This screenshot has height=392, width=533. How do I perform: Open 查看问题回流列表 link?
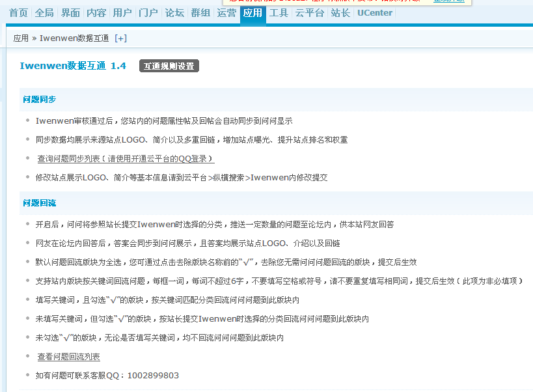(x=69, y=357)
